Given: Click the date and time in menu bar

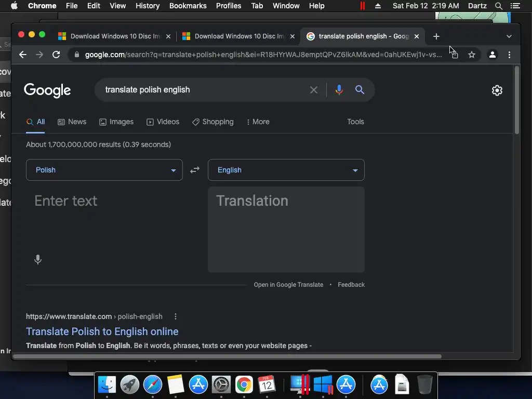Looking at the screenshot, I should 425,6.
